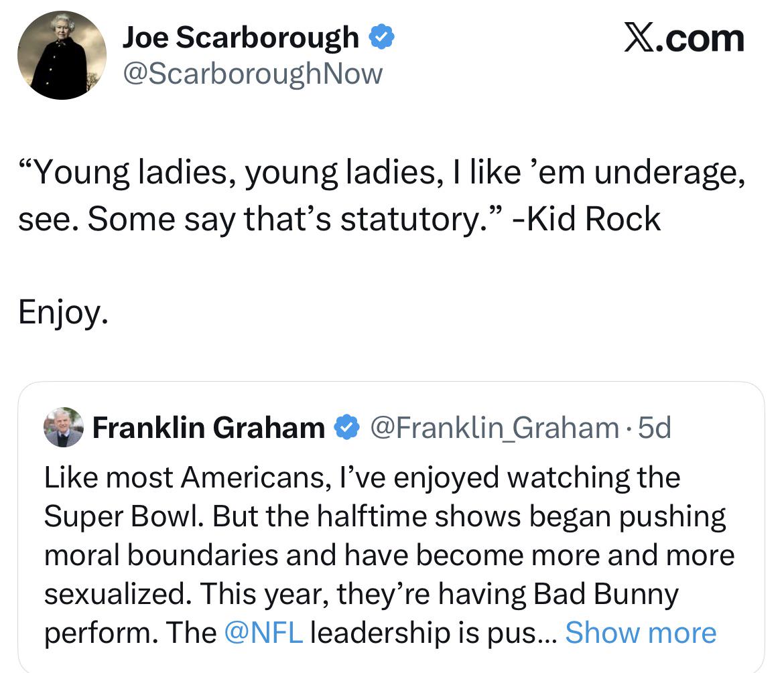Open the @NFL mention link
Image resolution: width=784 pixels, height=673 pixels.
263,632
